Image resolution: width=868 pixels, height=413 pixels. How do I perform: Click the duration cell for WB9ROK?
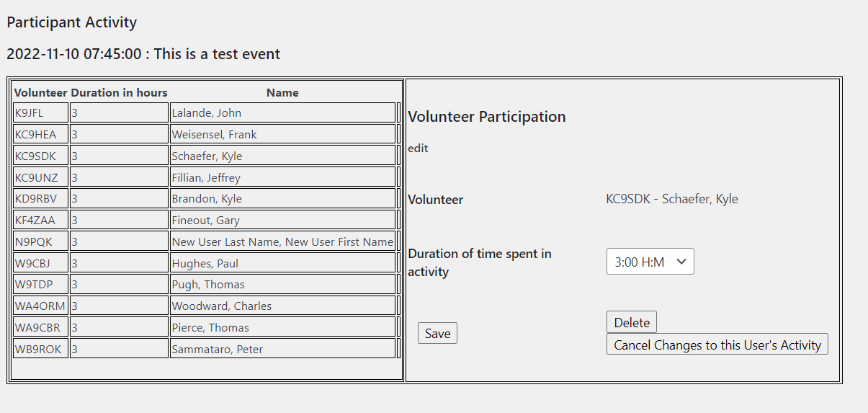(119, 349)
